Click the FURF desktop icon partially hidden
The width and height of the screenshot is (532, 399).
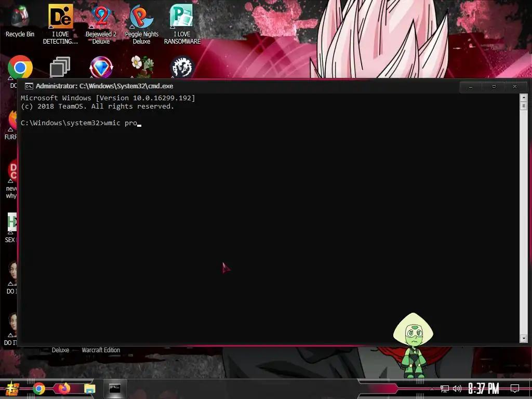point(11,126)
